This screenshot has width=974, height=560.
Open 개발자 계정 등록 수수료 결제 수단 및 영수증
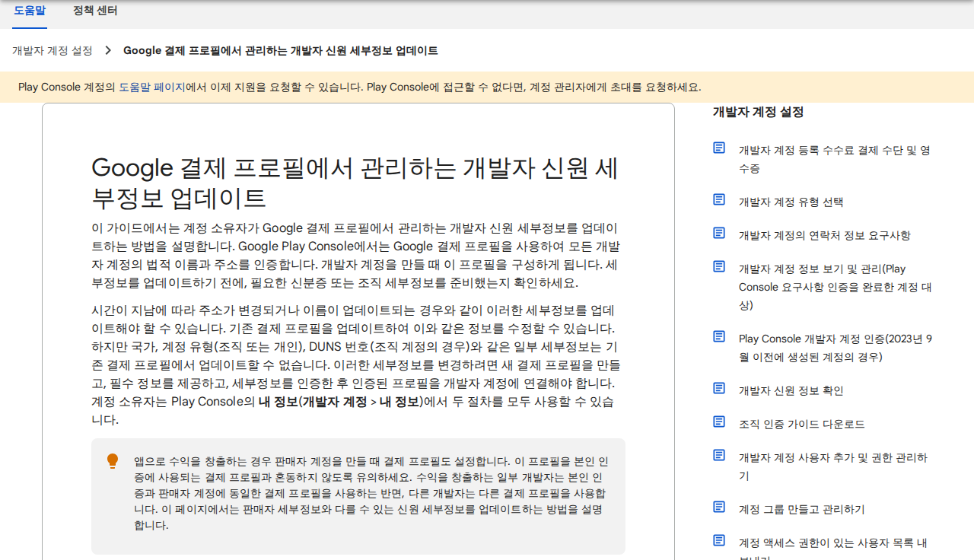(835, 159)
